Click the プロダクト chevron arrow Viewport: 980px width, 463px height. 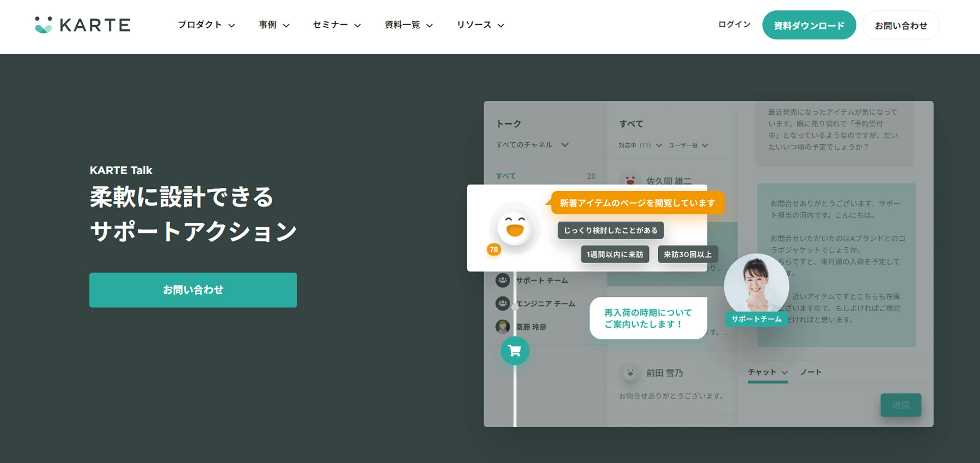[231, 26]
